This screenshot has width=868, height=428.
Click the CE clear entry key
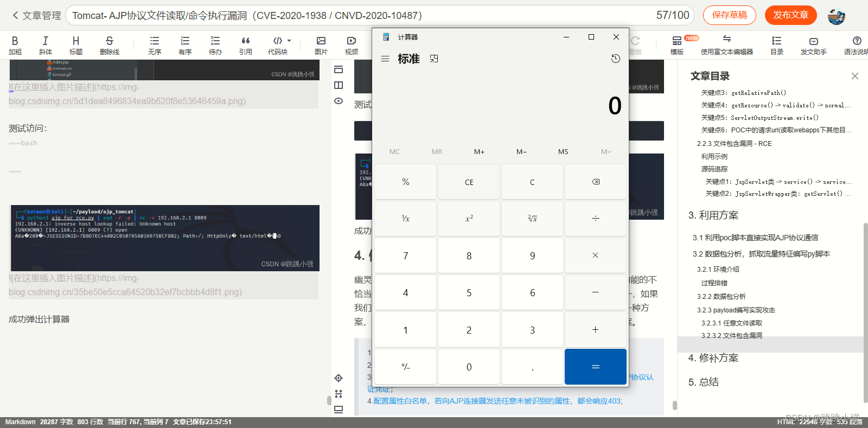point(469,182)
